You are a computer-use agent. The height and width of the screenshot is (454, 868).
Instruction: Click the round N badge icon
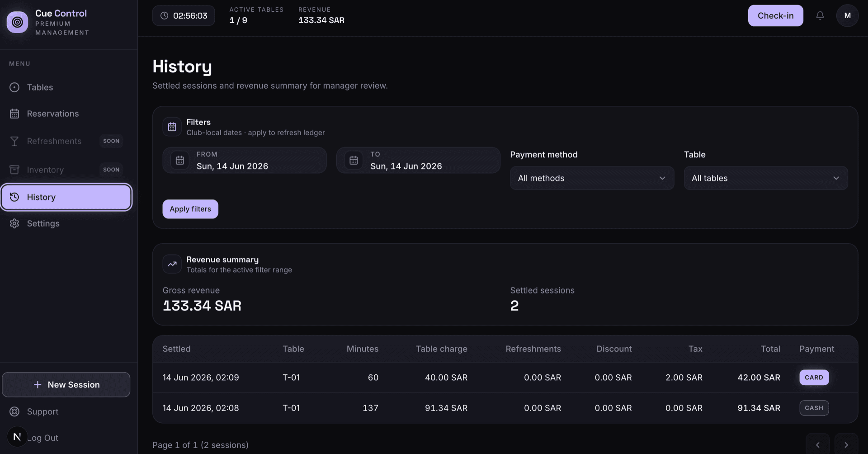pyautogui.click(x=17, y=437)
